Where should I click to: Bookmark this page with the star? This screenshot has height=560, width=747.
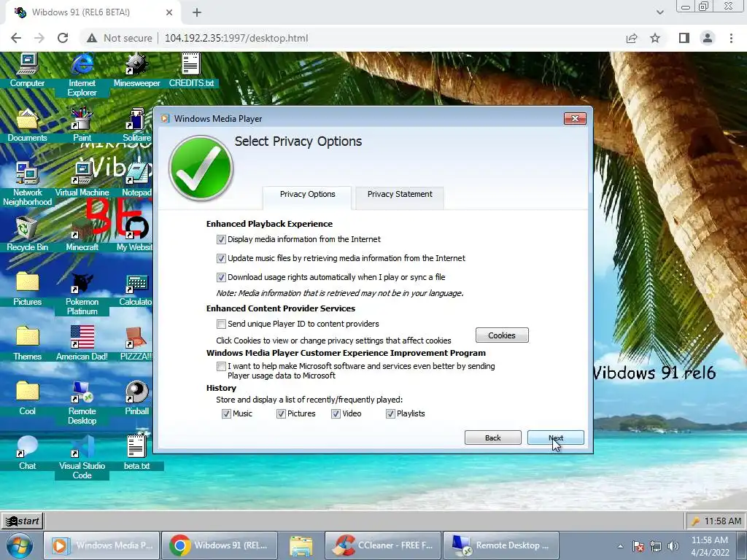pos(655,38)
